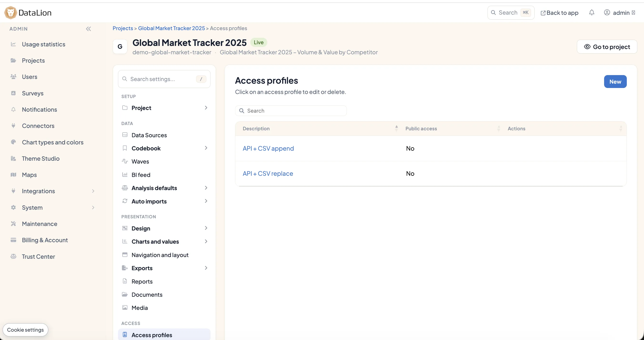
Task: Sort by Actions column arrows
Action: [621, 128]
